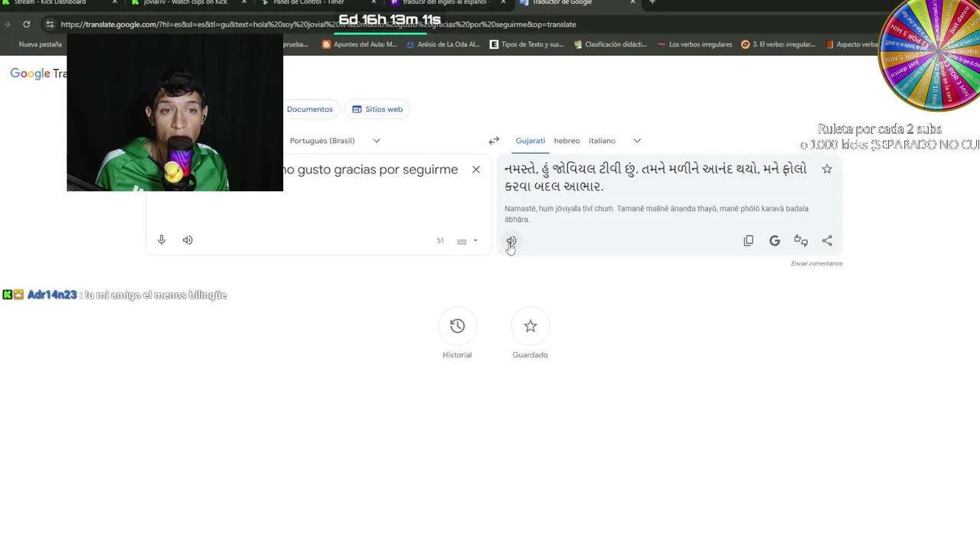The width and height of the screenshot is (980, 551).
Task: Play audio of the Spanish source text
Action: click(x=188, y=240)
